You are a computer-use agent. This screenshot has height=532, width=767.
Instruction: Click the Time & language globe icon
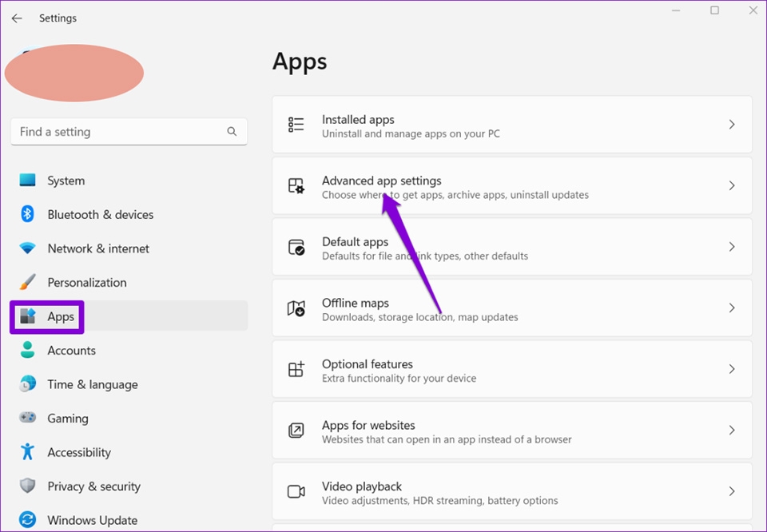27,384
